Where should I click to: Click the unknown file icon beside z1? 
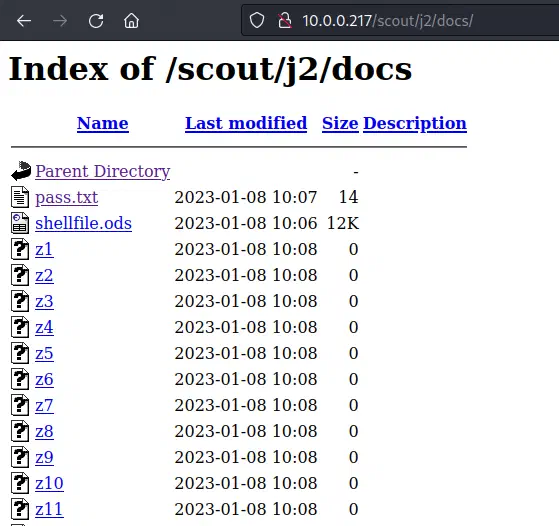[x=20, y=249]
